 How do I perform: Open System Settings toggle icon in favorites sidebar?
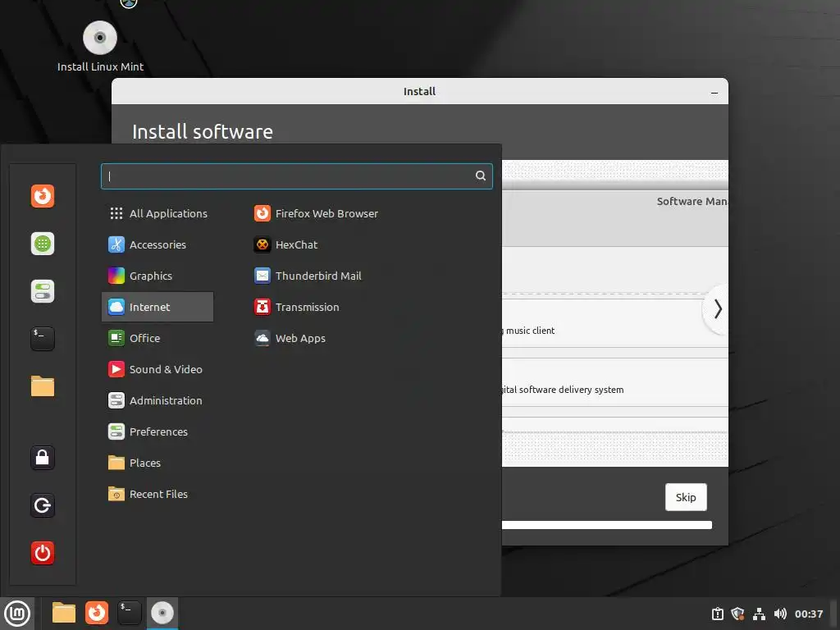click(x=43, y=291)
